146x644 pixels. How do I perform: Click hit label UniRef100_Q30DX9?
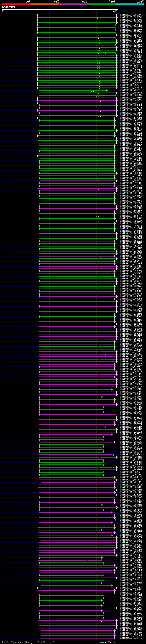tap(131, 27)
